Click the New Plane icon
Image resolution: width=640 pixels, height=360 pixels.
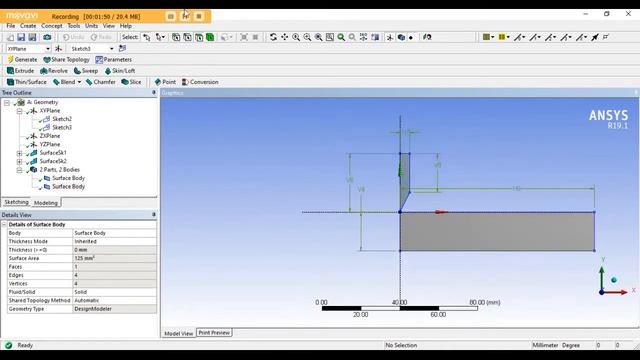coord(58,49)
